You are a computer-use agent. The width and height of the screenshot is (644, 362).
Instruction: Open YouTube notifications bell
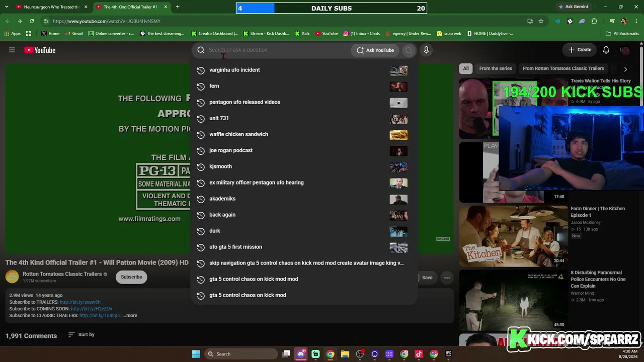pyautogui.click(x=606, y=50)
